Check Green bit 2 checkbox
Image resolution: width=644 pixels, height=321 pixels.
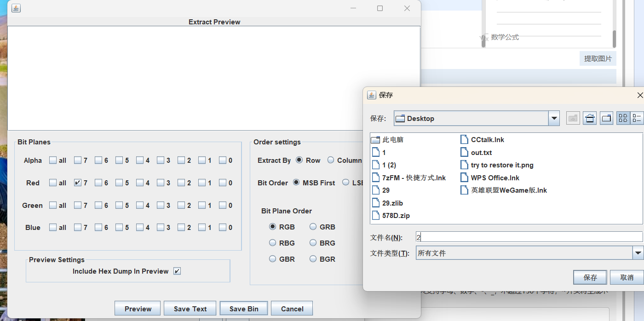[181, 206]
